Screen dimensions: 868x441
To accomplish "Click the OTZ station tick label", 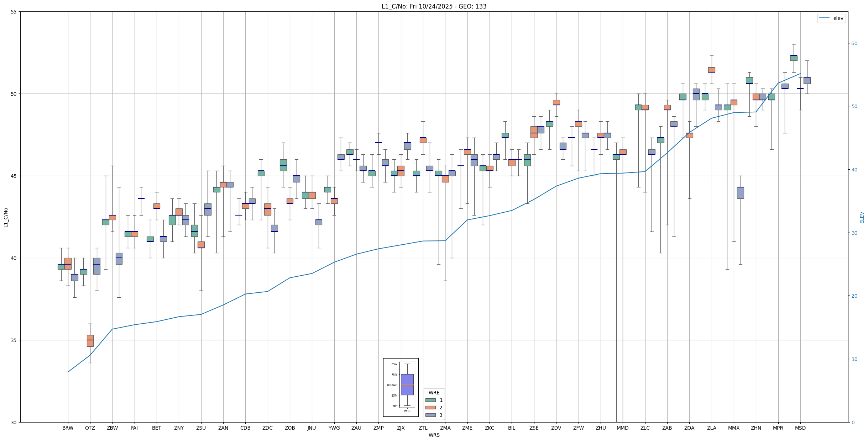I will [90, 428].
